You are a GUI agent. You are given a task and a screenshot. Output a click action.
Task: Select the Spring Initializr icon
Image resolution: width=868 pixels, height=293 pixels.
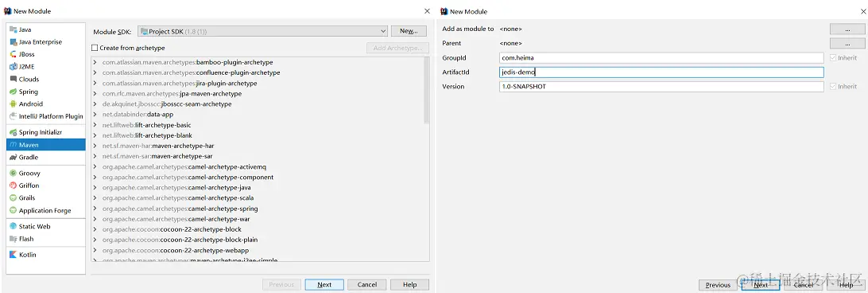coord(14,133)
